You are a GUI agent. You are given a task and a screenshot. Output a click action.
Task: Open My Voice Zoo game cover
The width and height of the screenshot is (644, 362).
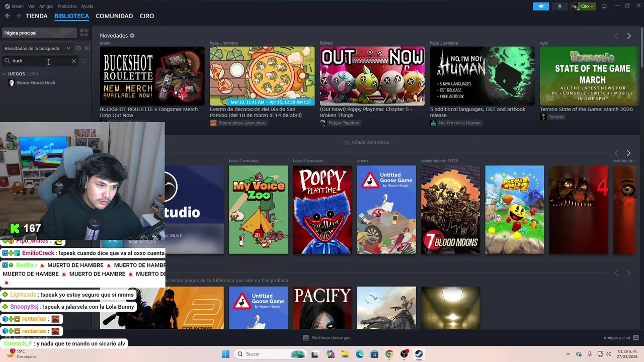click(258, 210)
